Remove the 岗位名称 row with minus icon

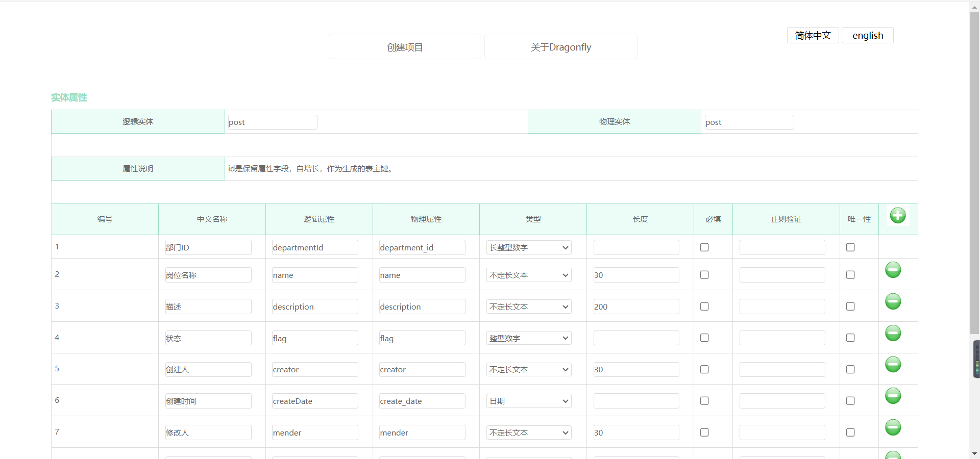(x=893, y=270)
